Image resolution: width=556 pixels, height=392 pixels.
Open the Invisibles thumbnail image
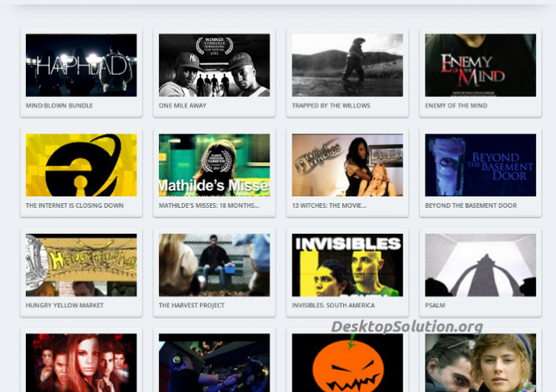coord(347,265)
